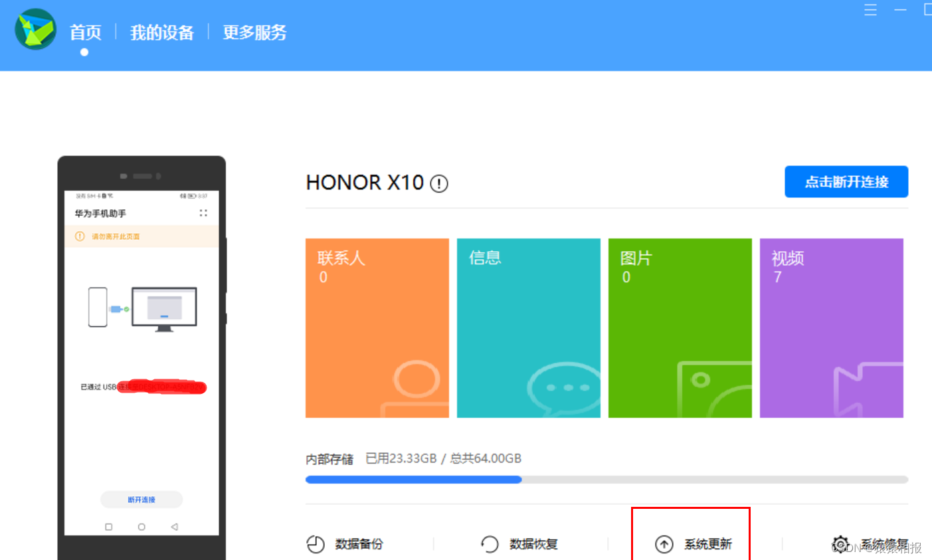Click the 系统修复 gear icon

click(x=840, y=545)
